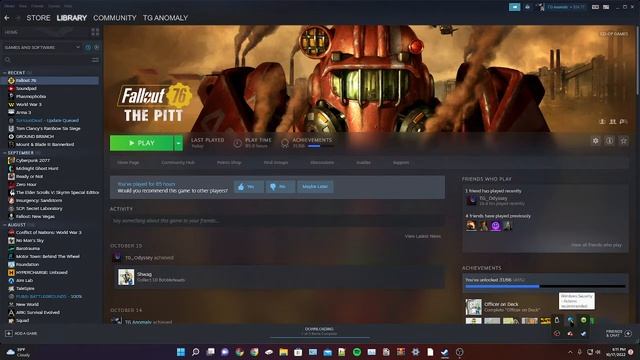Click Cyberpunk 2077 game icon
Viewport: 640px width, 360px height.
point(11,160)
